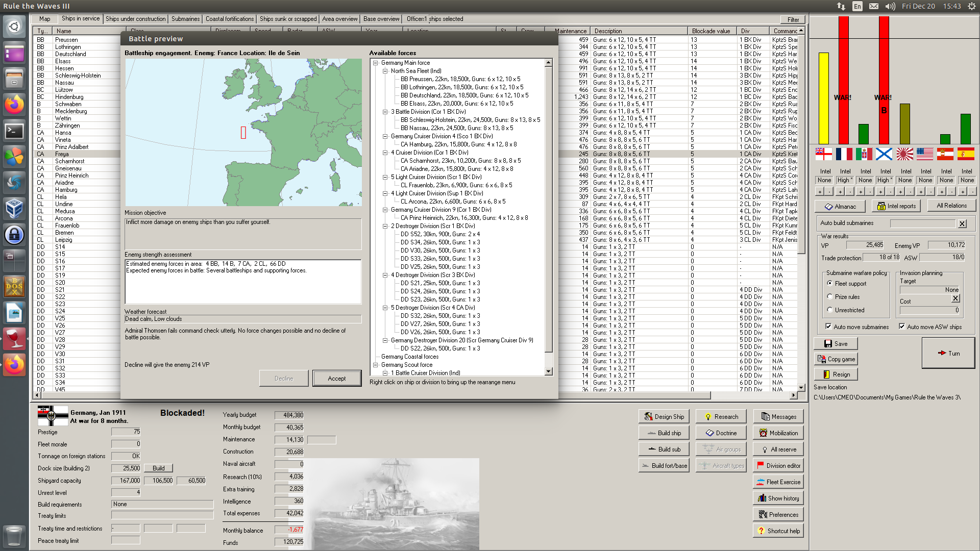The height and width of the screenshot is (551, 980).
Task: Open the Submarines tab
Action: 185,19
